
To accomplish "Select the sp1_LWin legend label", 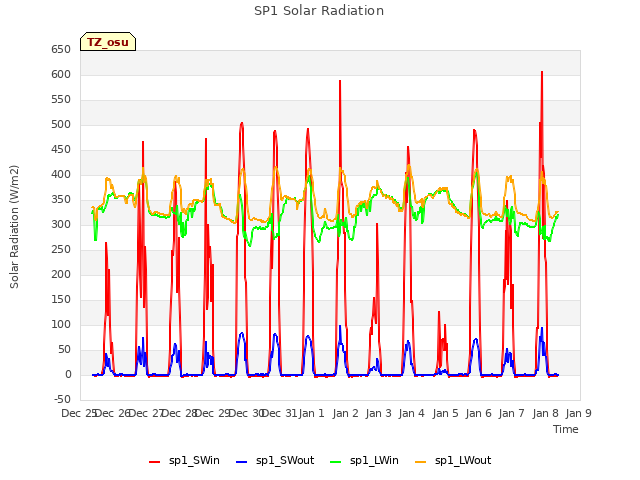I will pyautogui.click(x=374, y=461).
